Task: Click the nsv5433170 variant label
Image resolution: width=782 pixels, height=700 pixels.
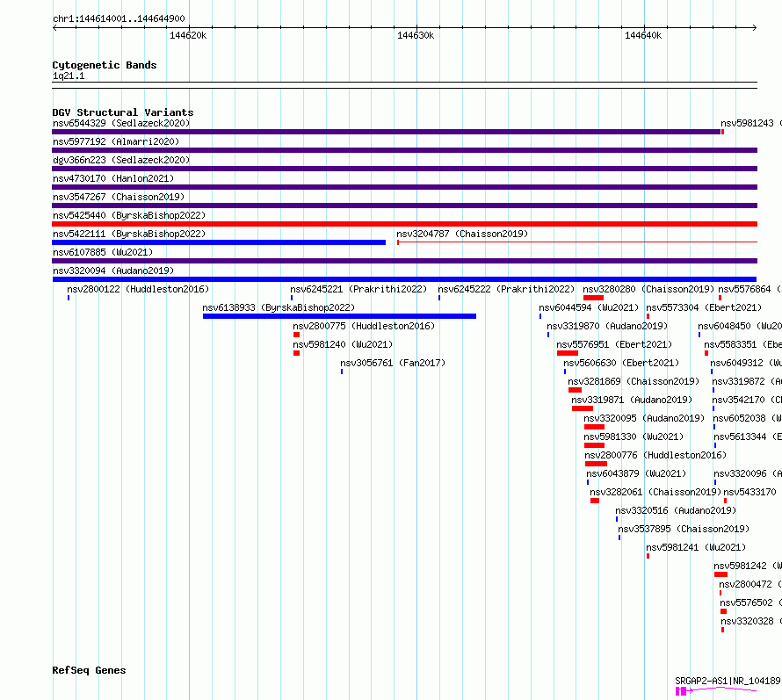Action: click(x=749, y=492)
